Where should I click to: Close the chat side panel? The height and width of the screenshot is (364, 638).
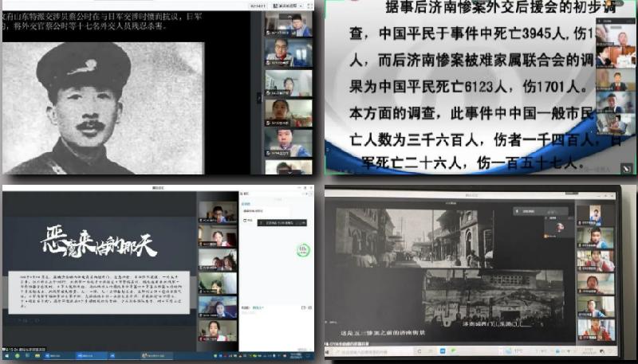click(x=309, y=194)
